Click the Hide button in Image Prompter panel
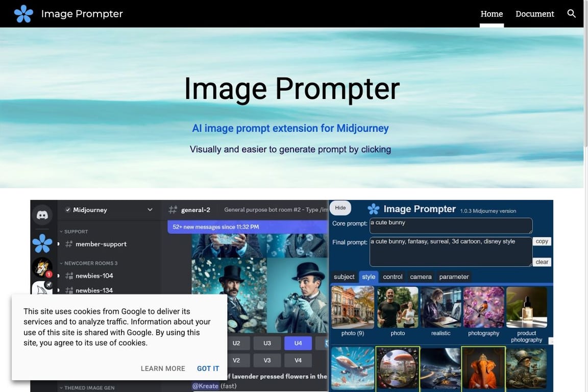This screenshot has height=392, width=588. (x=340, y=208)
